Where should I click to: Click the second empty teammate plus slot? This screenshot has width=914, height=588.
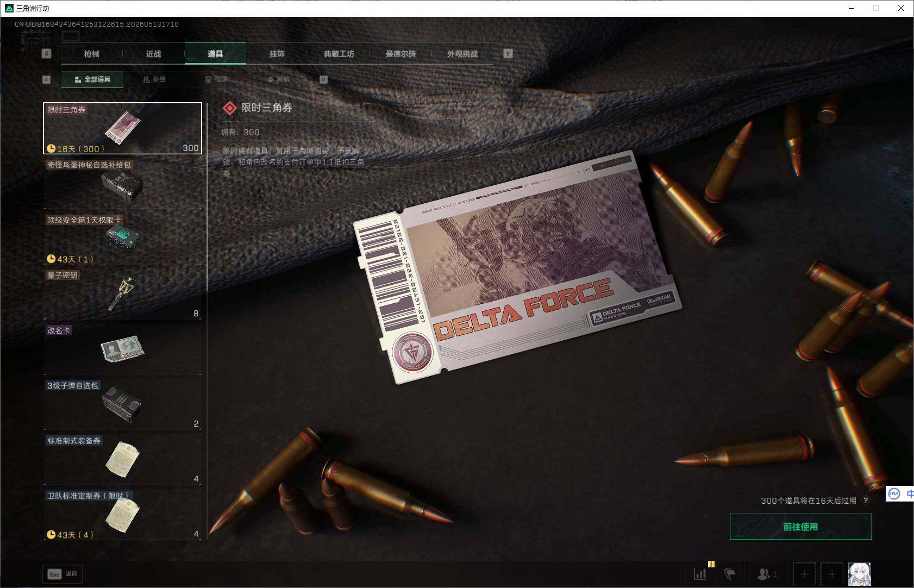click(831, 574)
